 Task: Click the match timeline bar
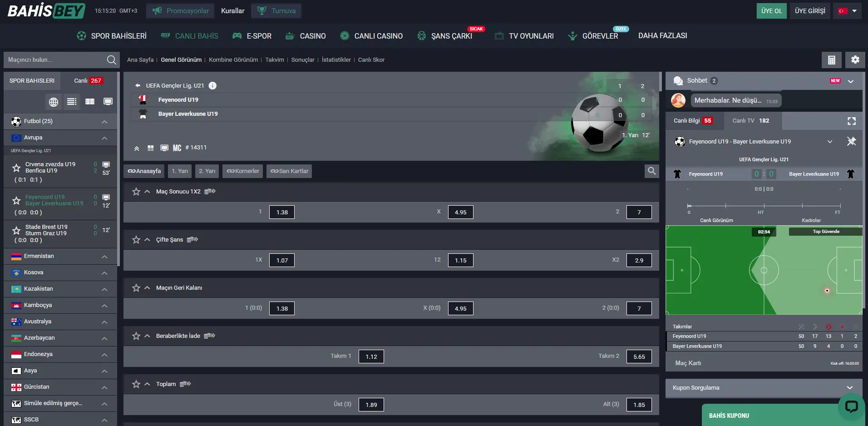click(x=764, y=206)
